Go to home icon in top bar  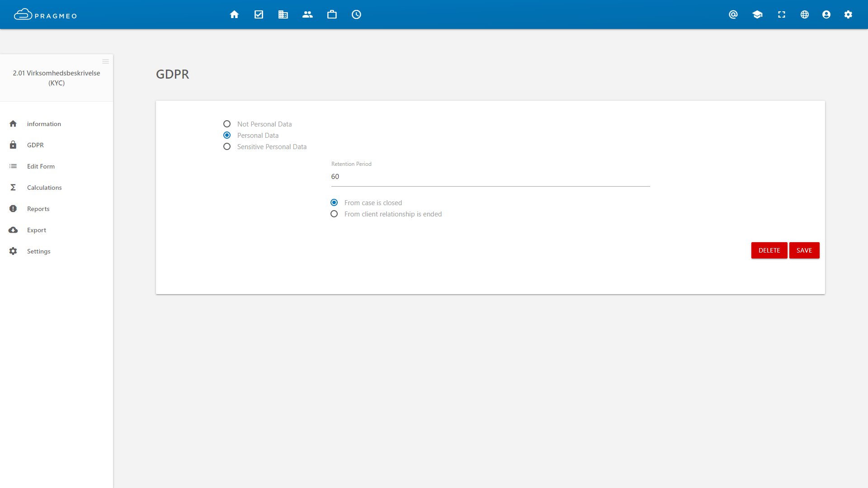point(234,14)
